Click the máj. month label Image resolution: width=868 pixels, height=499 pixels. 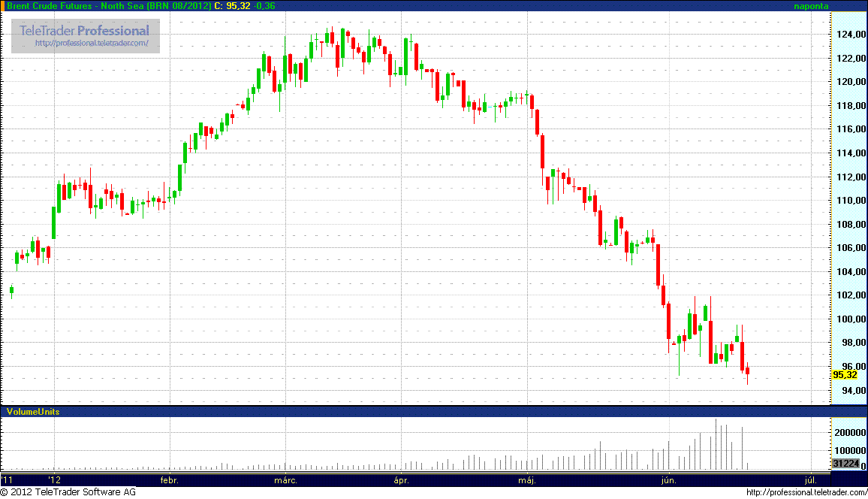pos(527,480)
